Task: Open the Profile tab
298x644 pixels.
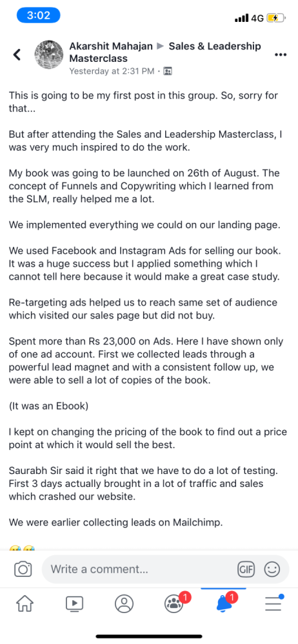Action: (124, 603)
